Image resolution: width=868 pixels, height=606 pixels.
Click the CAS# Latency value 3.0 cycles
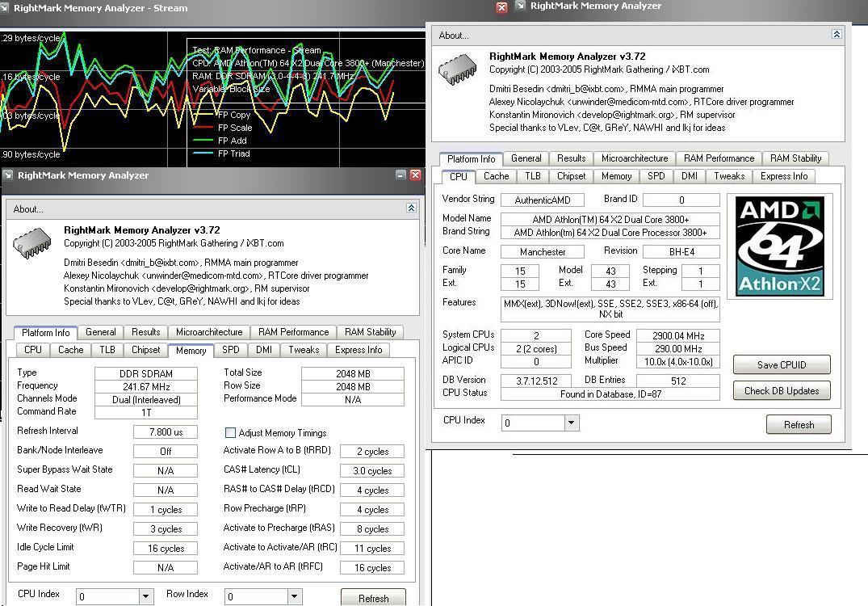click(372, 471)
